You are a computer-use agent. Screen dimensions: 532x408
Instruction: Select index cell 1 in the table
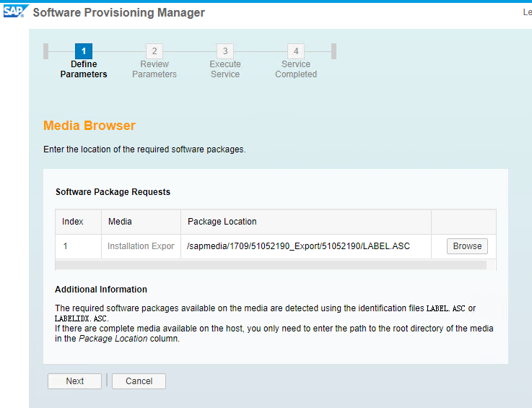(79, 246)
